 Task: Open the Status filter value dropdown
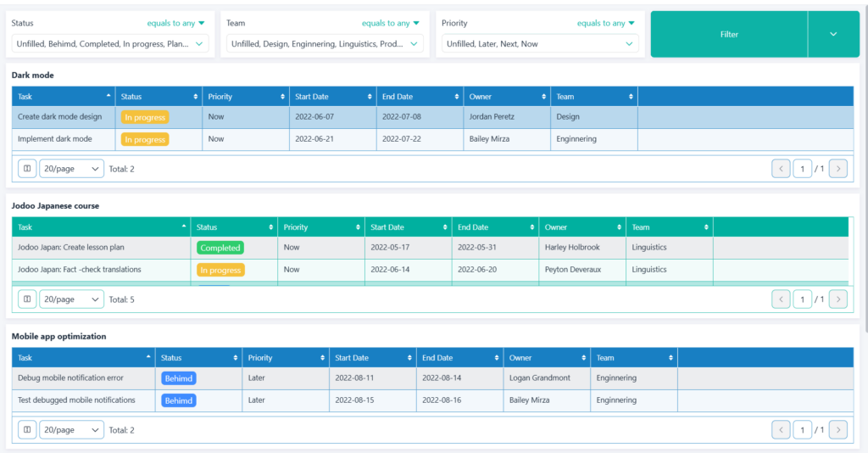coord(110,44)
